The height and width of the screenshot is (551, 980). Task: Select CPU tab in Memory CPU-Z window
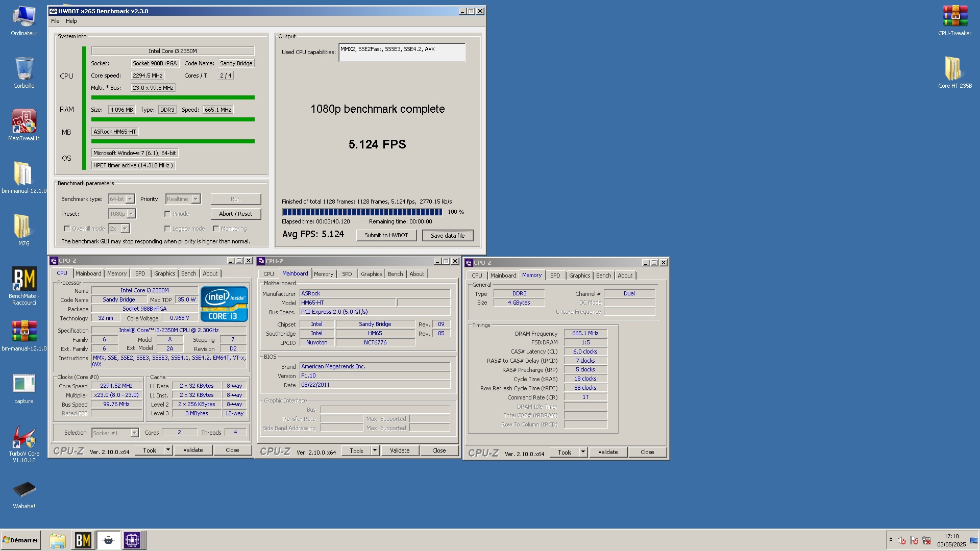pos(477,275)
